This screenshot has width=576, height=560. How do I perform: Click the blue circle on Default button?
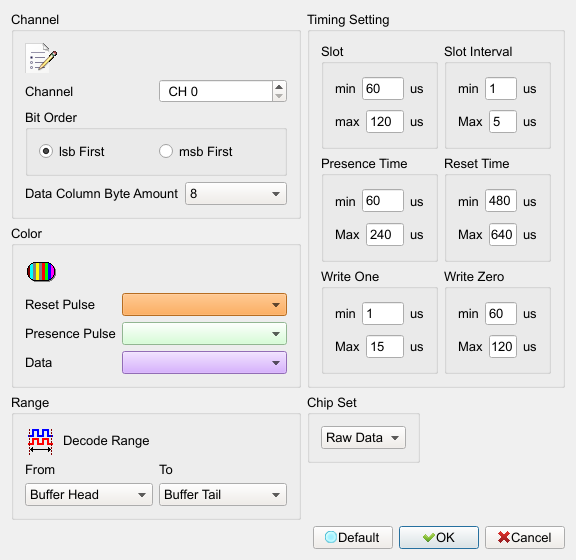click(x=331, y=537)
